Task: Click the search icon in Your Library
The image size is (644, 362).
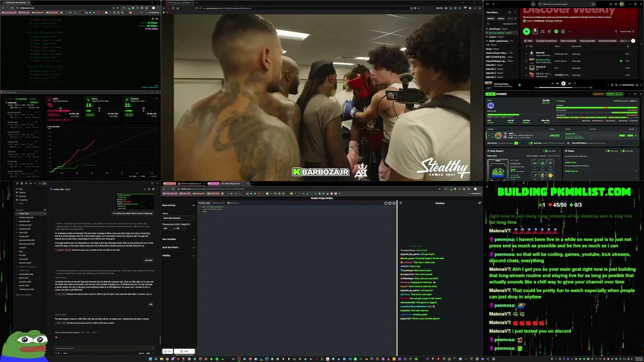Action: click(488, 24)
